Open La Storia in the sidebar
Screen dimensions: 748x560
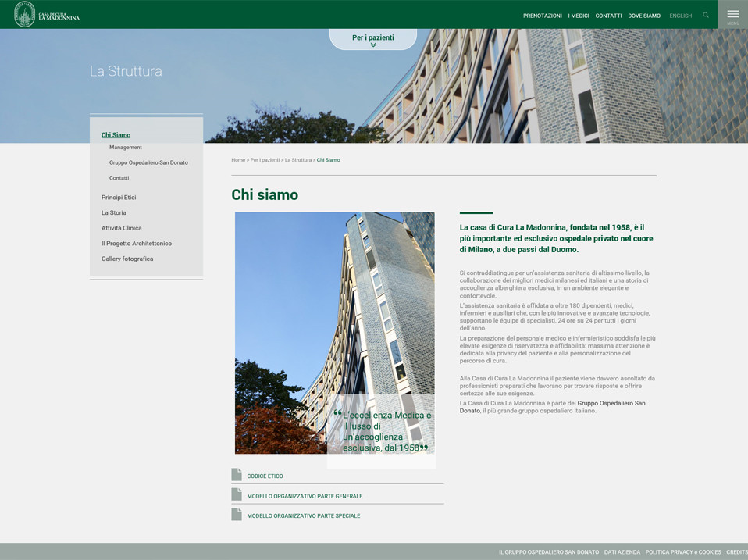click(114, 212)
